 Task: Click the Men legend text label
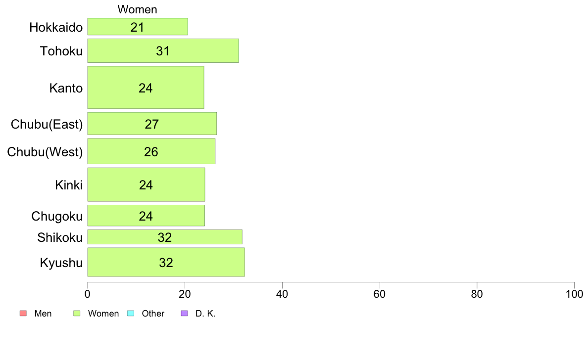[43, 314]
